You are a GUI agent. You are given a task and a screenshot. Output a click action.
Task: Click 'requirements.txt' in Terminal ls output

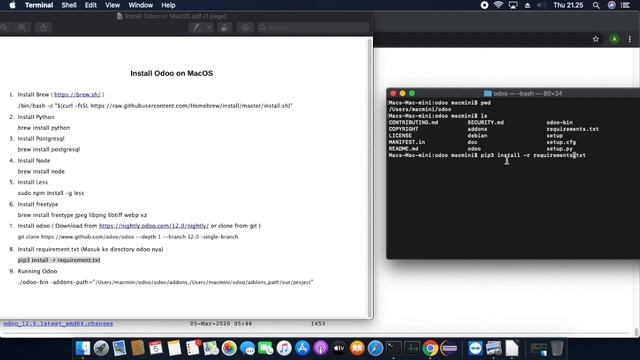(573, 129)
